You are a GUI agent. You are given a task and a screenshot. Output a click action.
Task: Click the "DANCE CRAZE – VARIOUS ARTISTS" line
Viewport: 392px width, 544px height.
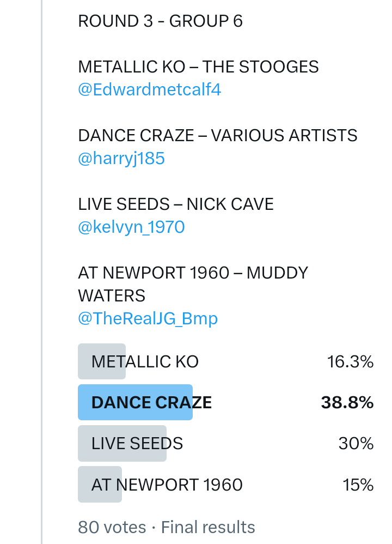218,136
